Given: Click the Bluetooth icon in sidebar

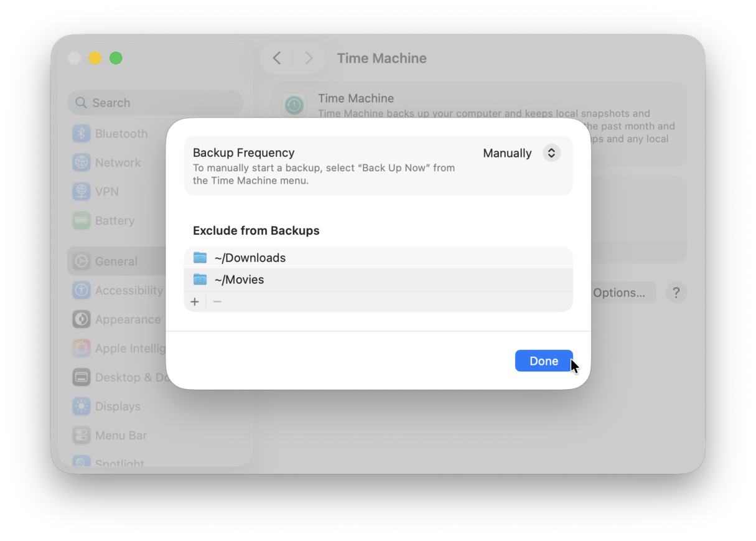Looking at the screenshot, I should pyautogui.click(x=82, y=134).
